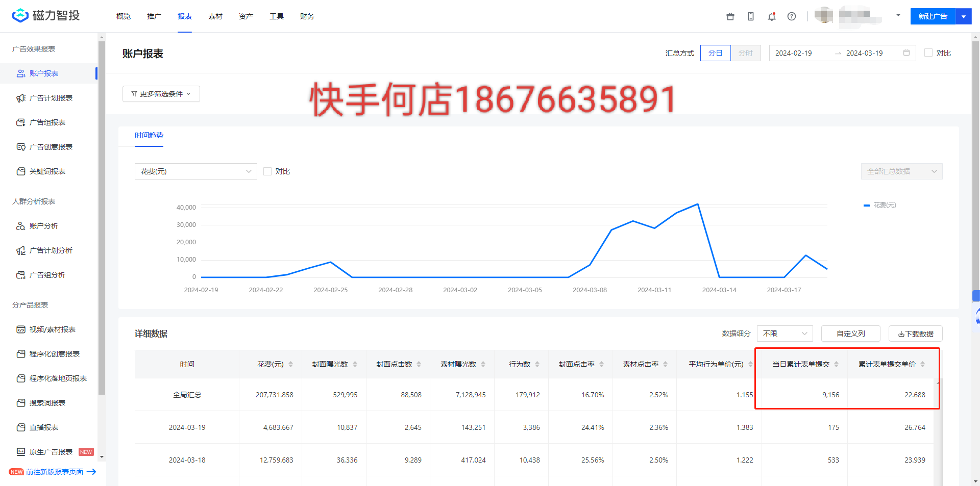Click the 2024-03-19 row date cell
Screen dimensions: 980x486
coord(187,427)
